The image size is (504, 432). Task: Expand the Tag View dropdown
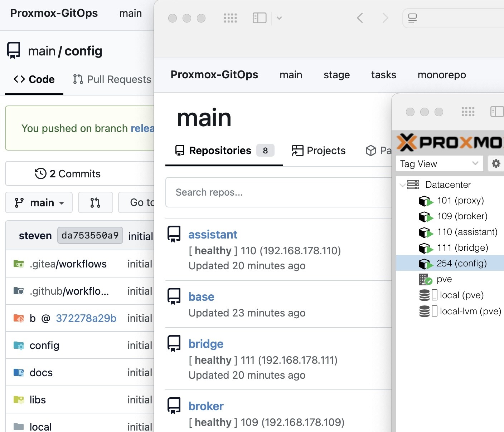pos(440,164)
